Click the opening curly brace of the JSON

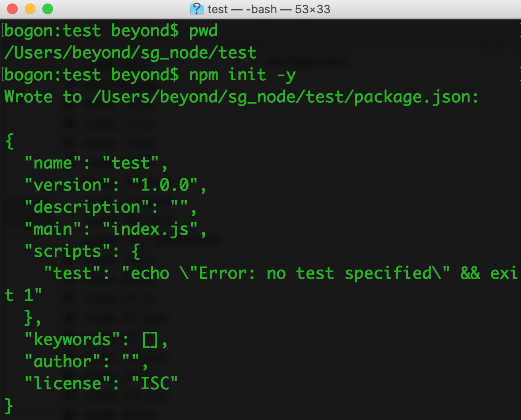click(9, 142)
